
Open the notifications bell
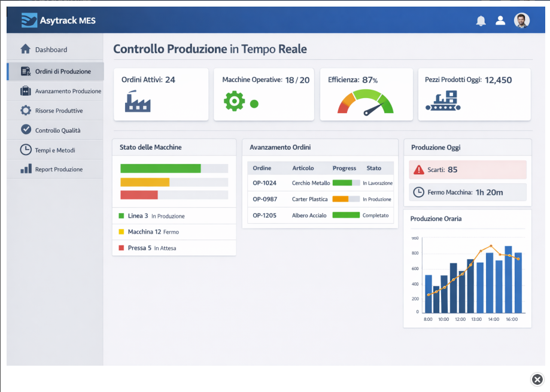coord(481,21)
